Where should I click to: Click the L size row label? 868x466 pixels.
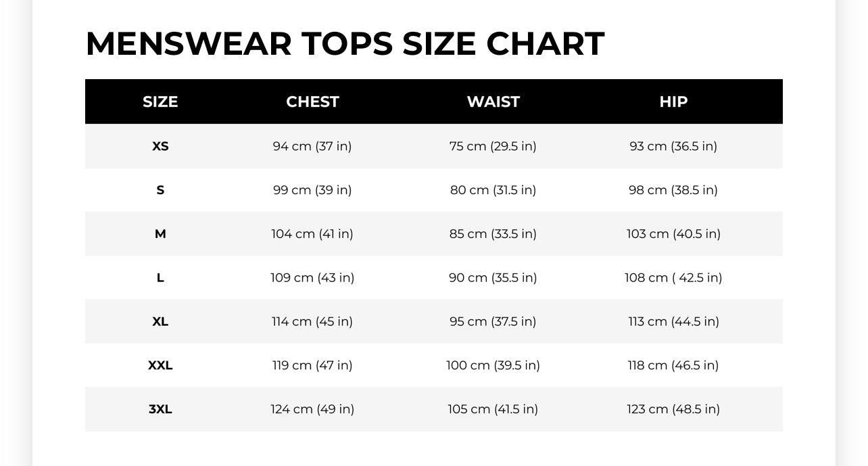click(x=160, y=278)
